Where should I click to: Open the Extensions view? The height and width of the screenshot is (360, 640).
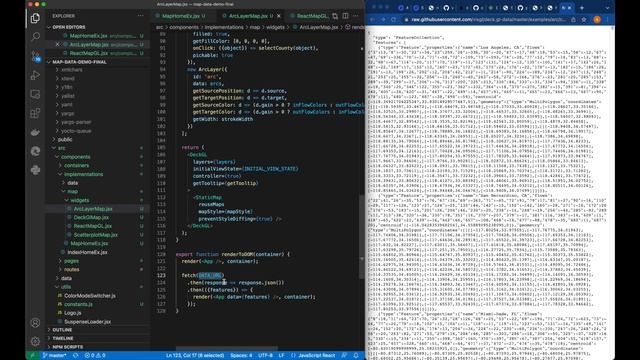(x=36, y=113)
